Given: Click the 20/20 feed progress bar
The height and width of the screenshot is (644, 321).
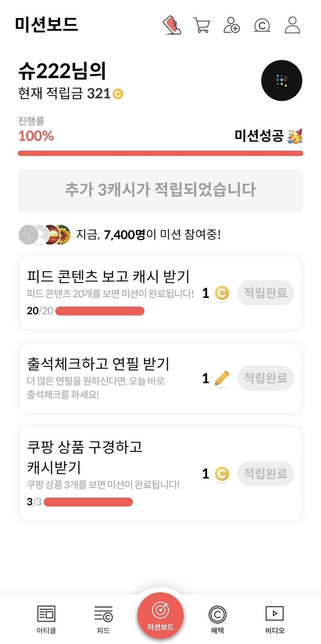Looking at the screenshot, I should click(100, 311).
